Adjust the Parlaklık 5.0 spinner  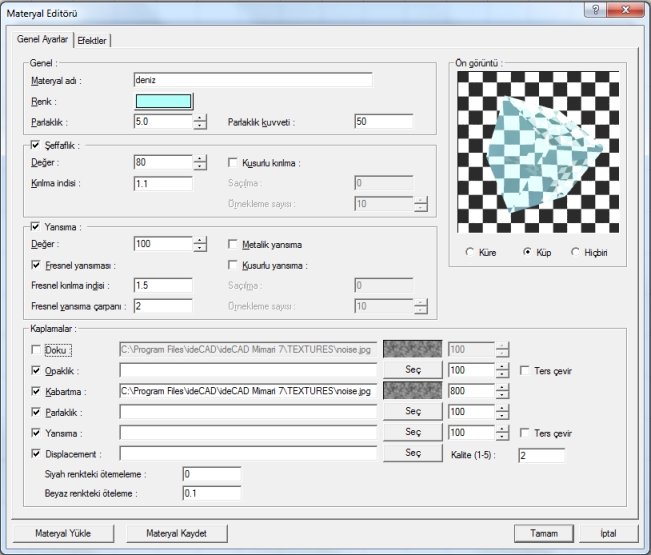pos(200,122)
